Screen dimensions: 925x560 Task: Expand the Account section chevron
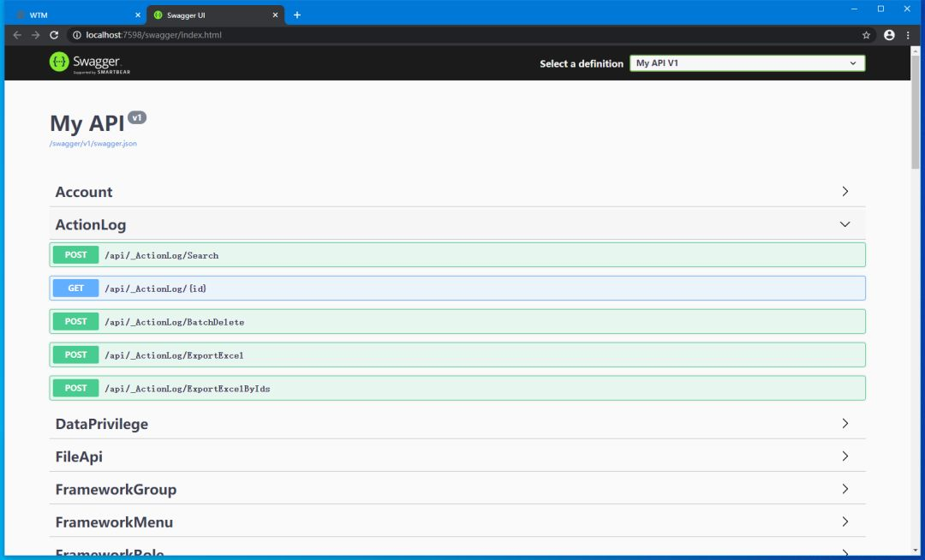click(x=844, y=192)
